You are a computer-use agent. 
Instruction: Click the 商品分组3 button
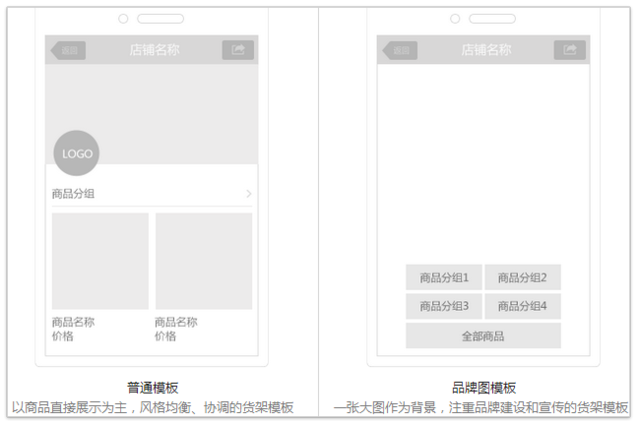444,306
